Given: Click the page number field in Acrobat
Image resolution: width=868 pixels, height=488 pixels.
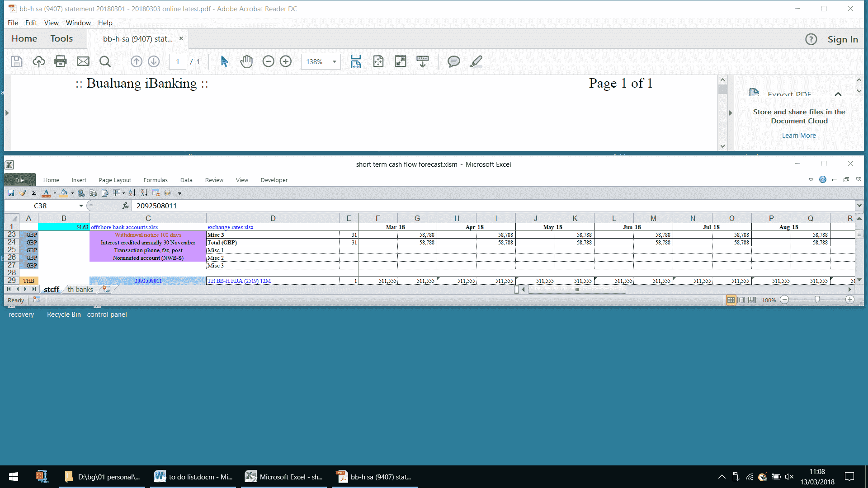Looking at the screenshot, I should tap(178, 61).
